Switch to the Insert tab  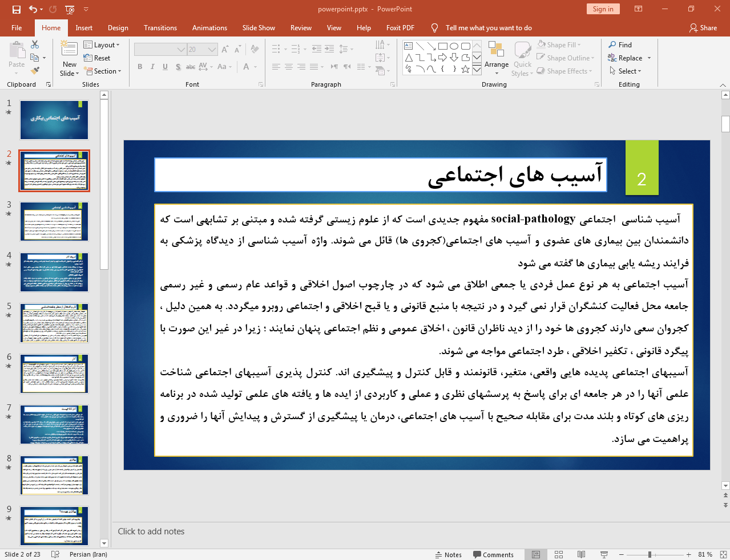coord(84,28)
